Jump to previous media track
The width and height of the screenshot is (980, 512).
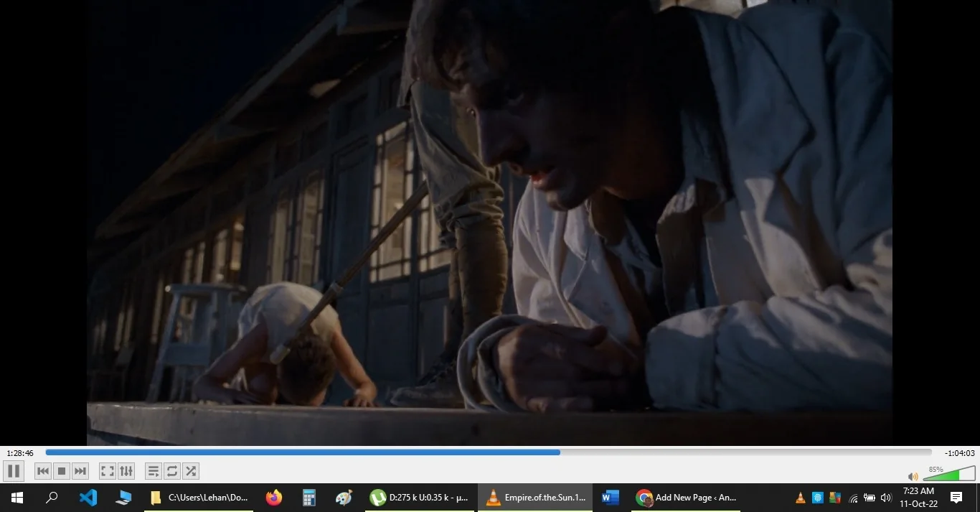coord(43,471)
